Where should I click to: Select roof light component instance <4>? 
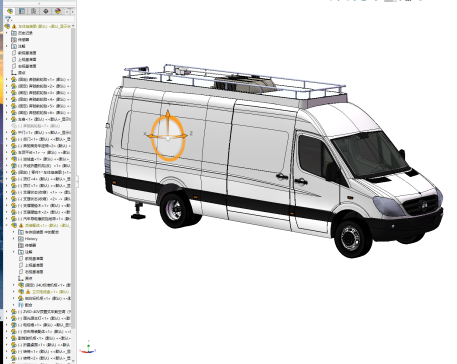click(41, 179)
